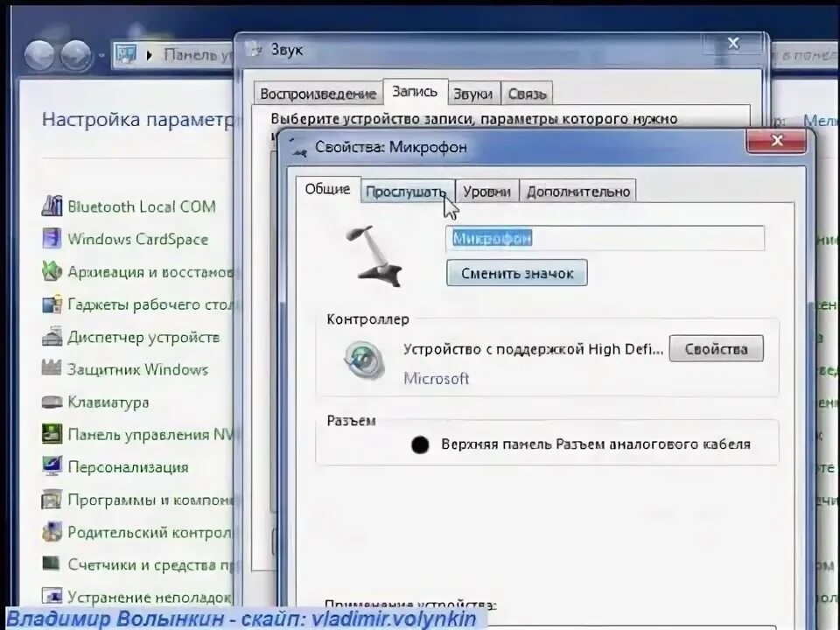
Task: Select the Запись tab in Звук window
Action: (x=415, y=92)
